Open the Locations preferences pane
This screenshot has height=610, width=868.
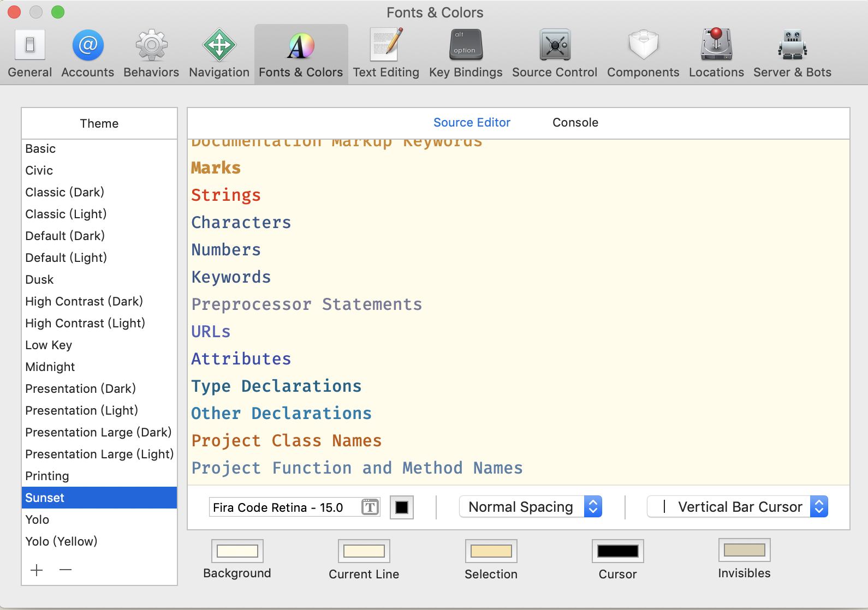[x=716, y=54]
